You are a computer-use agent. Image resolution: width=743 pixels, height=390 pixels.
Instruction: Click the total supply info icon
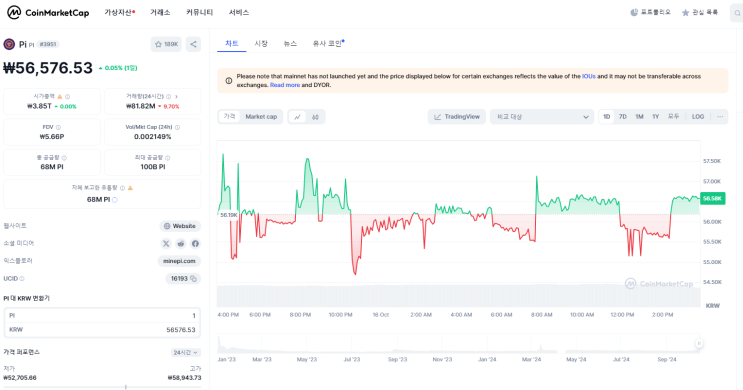pos(64,157)
